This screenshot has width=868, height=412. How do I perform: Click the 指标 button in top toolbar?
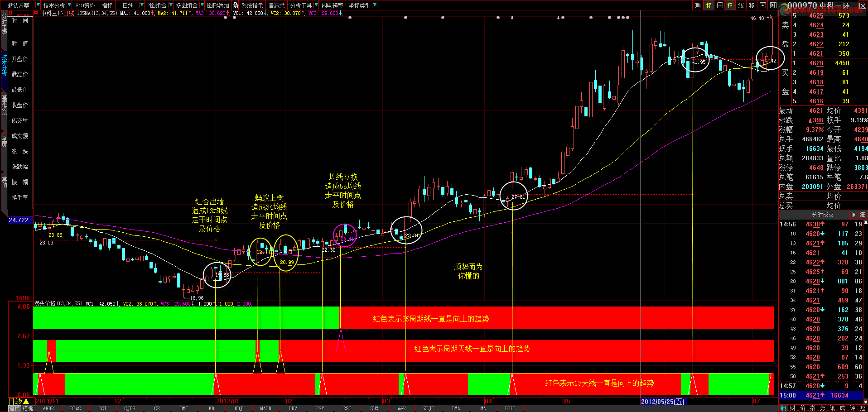pyautogui.click(x=107, y=5)
